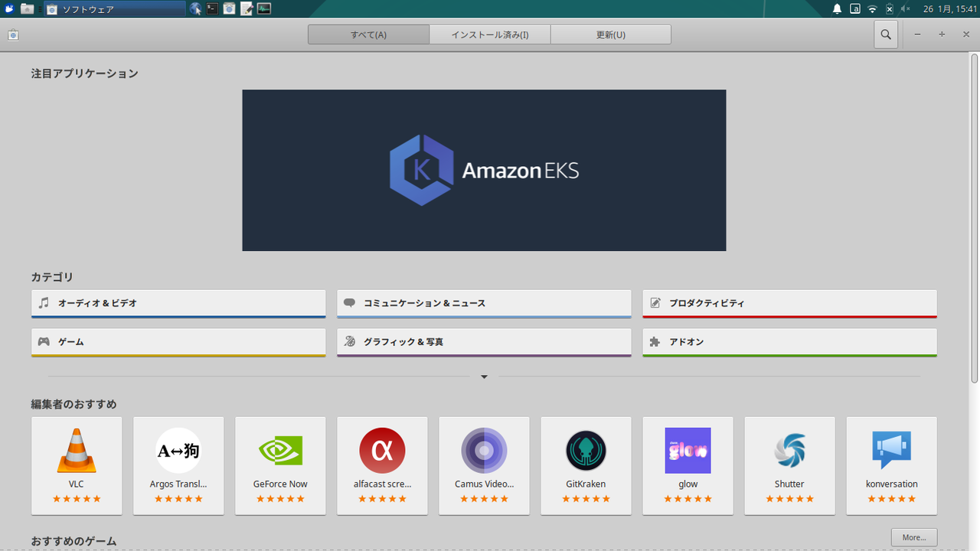Screen dimensions: 980x551
Task: Open the Shutter app tile
Action: point(789,465)
